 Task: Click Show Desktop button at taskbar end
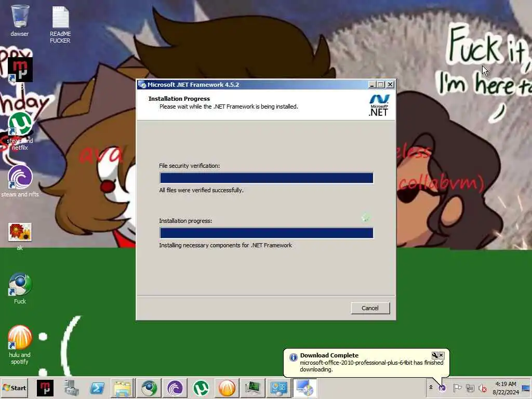coord(527,388)
